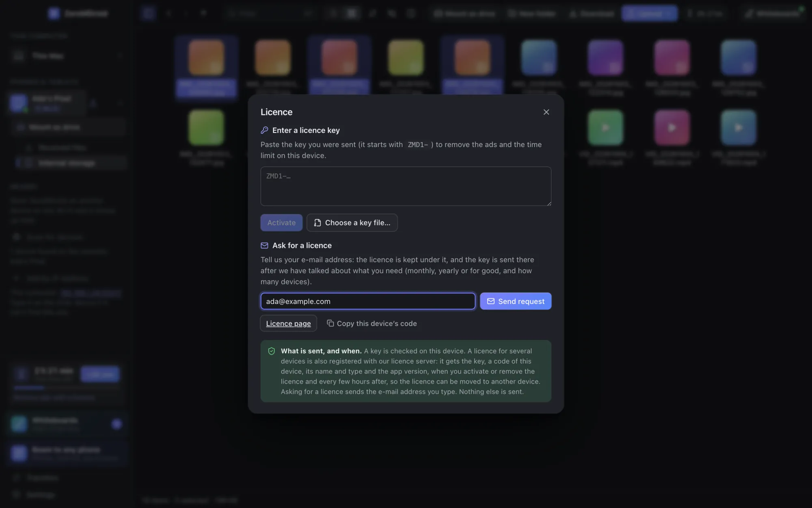The image size is (812, 508).
Task: Click the e-mail address input field
Action: click(368, 301)
